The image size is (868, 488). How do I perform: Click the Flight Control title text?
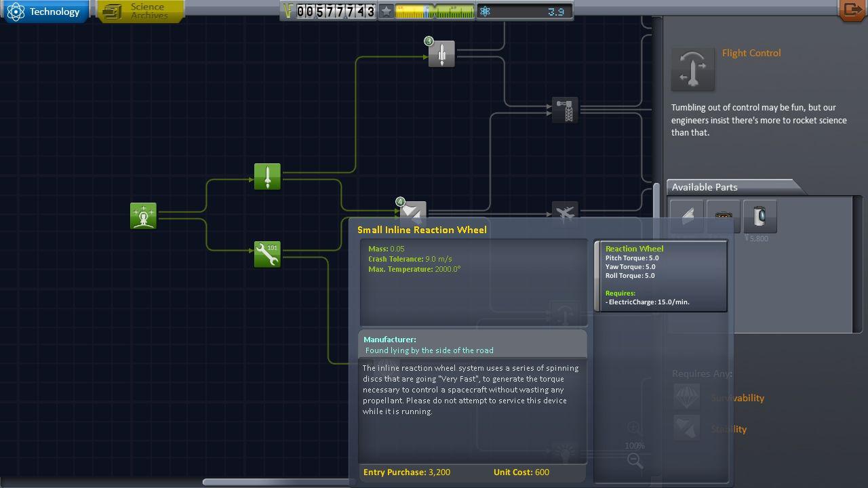751,53
